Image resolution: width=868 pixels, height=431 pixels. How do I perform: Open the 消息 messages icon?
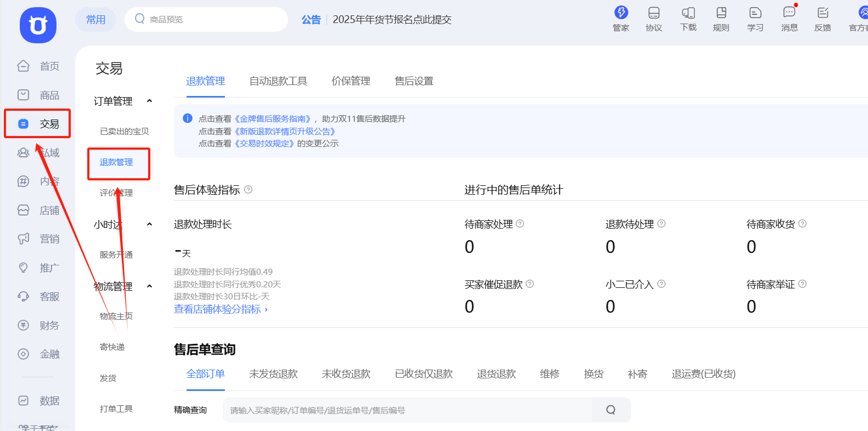tap(790, 19)
